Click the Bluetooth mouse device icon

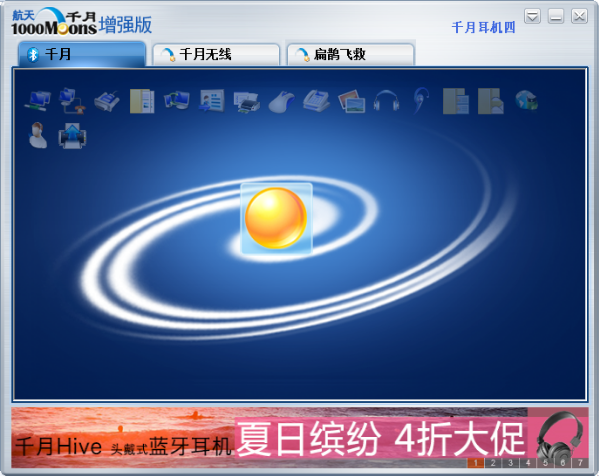(282, 102)
